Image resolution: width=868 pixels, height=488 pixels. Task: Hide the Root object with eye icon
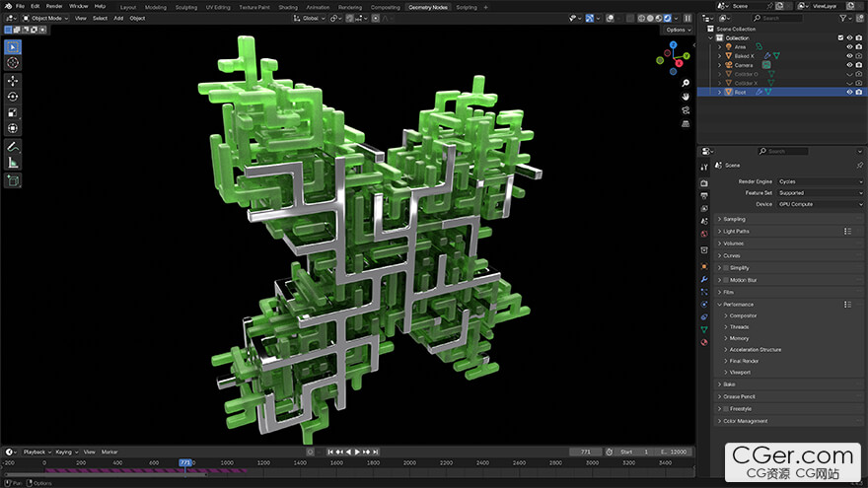coord(848,92)
